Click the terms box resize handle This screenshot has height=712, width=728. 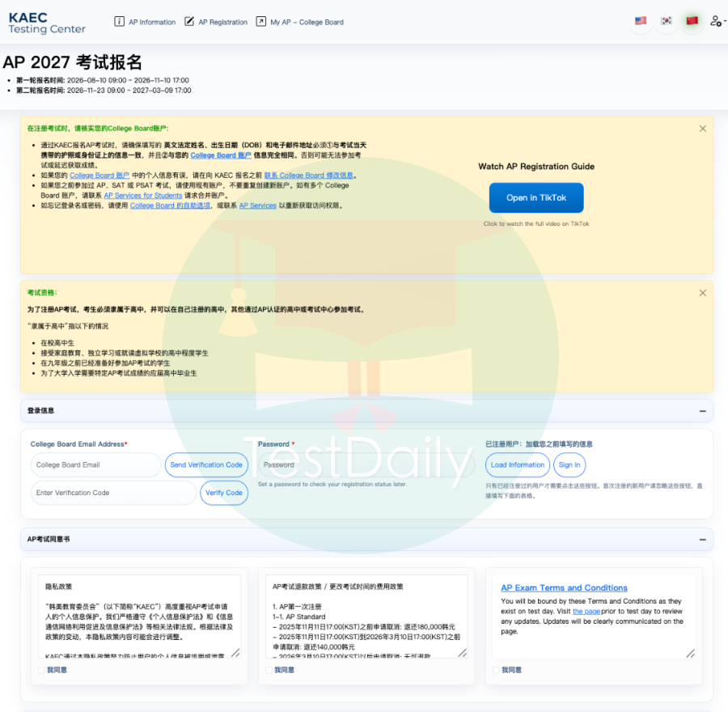pyautogui.click(x=691, y=653)
